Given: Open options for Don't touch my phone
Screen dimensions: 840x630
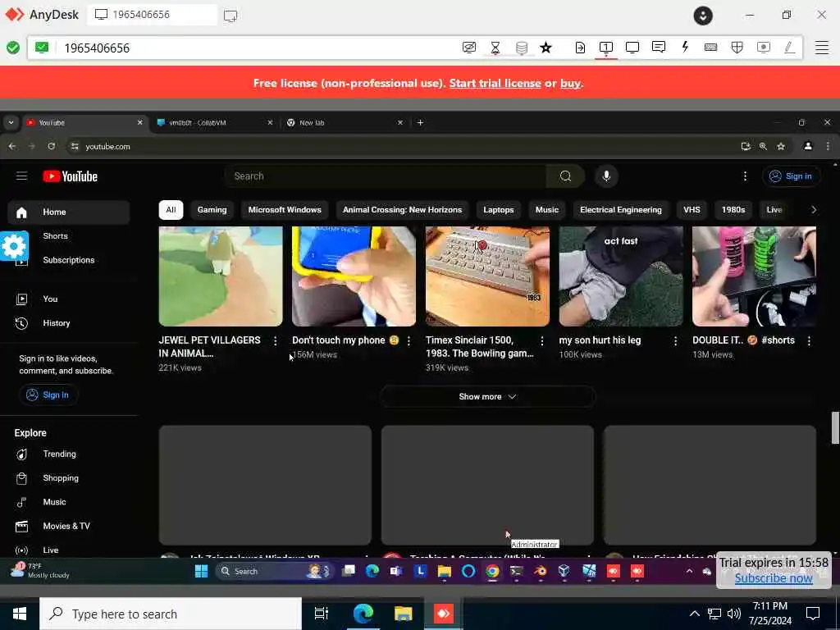Looking at the screenshot, I should (409, 340).
